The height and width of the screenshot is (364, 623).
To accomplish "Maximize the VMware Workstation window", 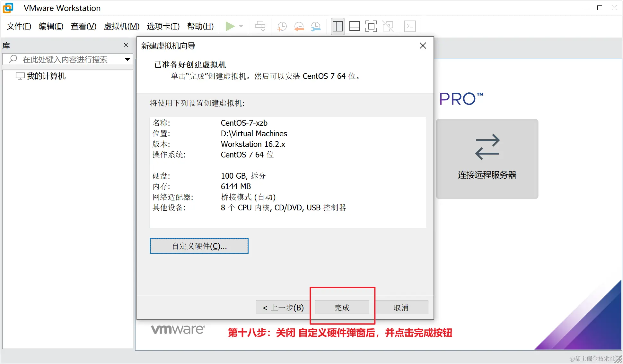I will pos(600,8).
